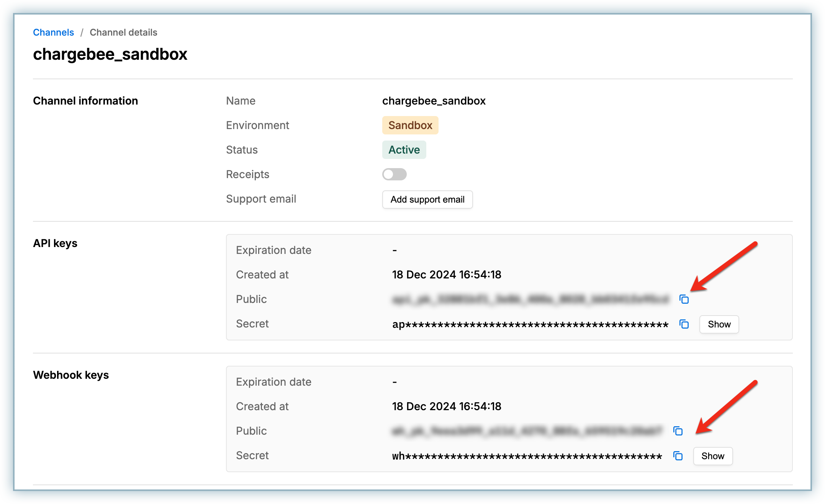Viewport: 825px width, 504px height.
Task: Toggle the Receipts switch
Action: (x=394, y=174)
